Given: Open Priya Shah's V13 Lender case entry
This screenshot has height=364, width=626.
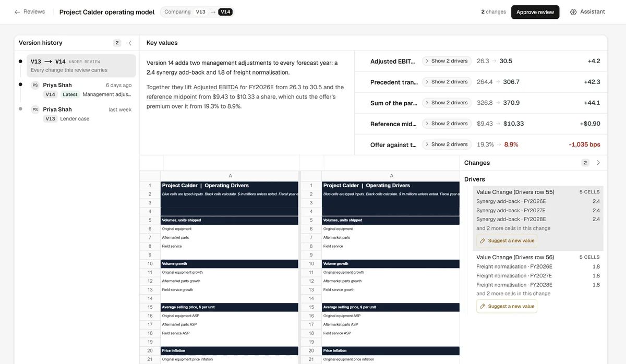Looking at the screenshot, I should [x=81, y=114].
